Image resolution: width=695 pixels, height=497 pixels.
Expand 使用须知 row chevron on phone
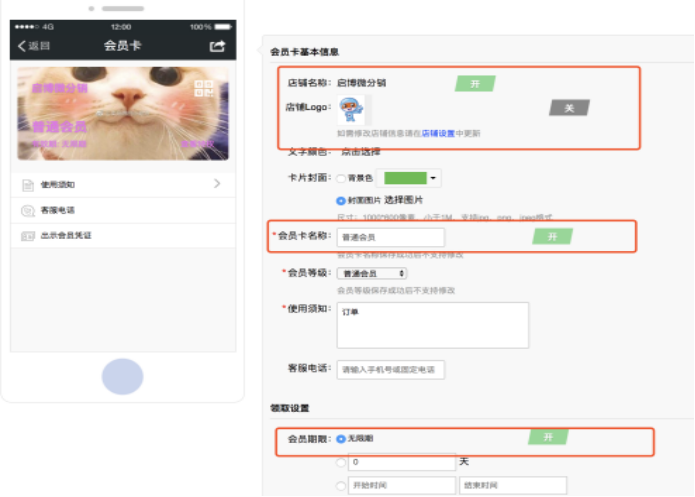coord(217,184)
